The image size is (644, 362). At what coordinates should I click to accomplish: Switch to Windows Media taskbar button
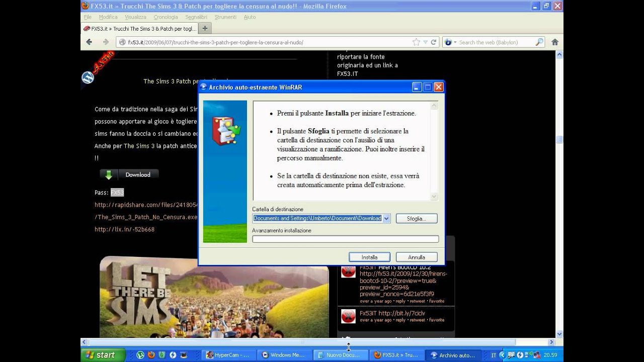[284, 355]
